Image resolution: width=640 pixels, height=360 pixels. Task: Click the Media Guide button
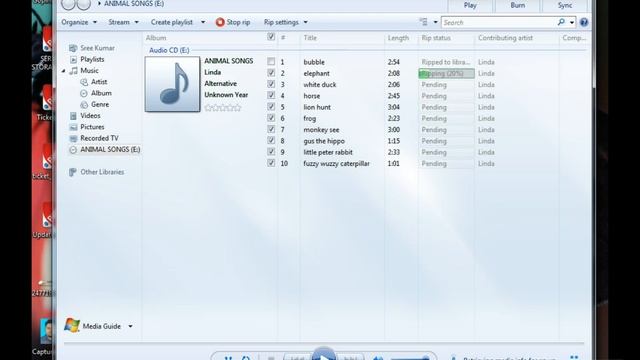tap(102, 326)
